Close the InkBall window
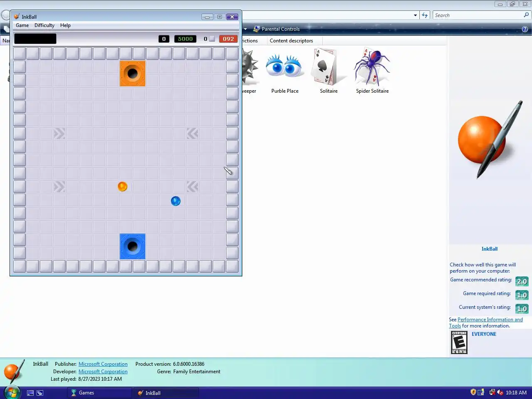This screenshot has width=532, height=399. point(232,17)
